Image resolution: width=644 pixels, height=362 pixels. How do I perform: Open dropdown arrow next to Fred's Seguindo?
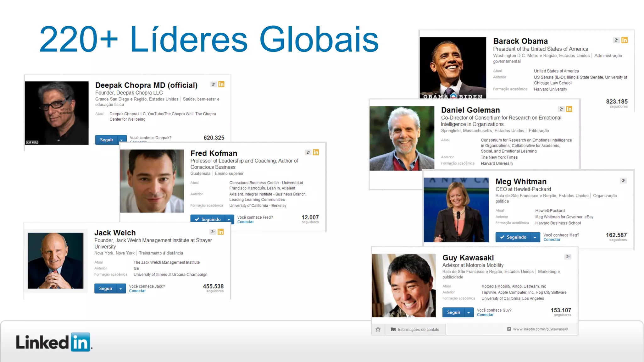(x=230, y=220)
